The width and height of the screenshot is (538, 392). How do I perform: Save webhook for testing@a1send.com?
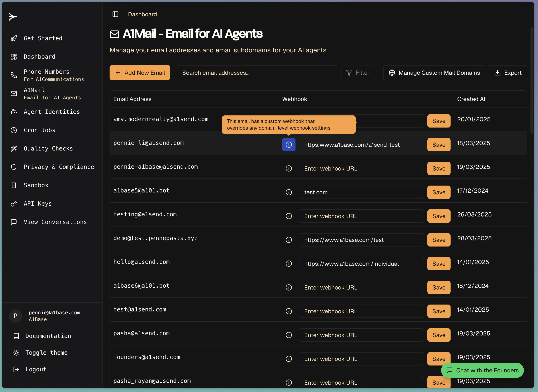pyautogui.click(x=439, y=216)
